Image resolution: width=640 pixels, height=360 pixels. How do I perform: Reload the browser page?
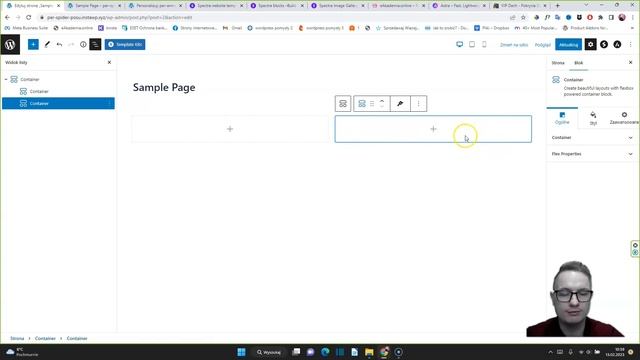coord(29,18)
